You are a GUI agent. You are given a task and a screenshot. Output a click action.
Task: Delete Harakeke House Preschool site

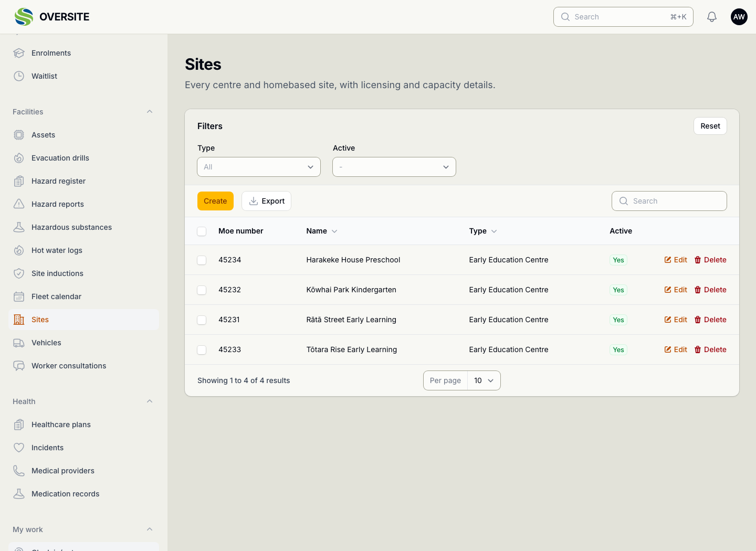pyautogui.click(x=710, y=260)
